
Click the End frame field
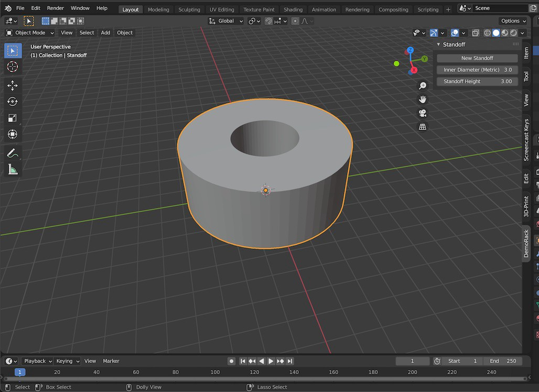click(x=503, y=361)
